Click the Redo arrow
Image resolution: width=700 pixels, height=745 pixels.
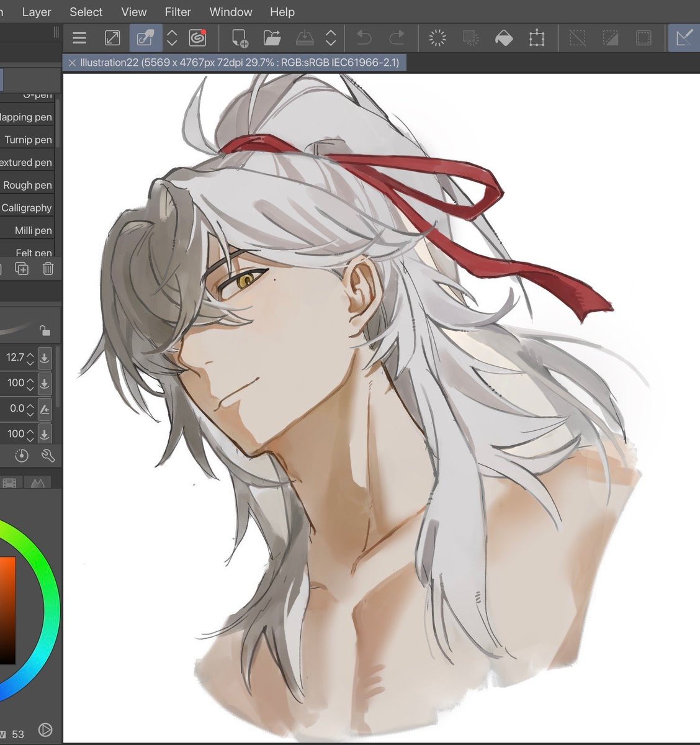(397, 38)
